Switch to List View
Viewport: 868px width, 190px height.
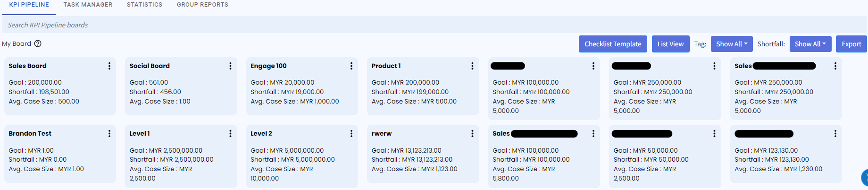click(x=670, y=44)
